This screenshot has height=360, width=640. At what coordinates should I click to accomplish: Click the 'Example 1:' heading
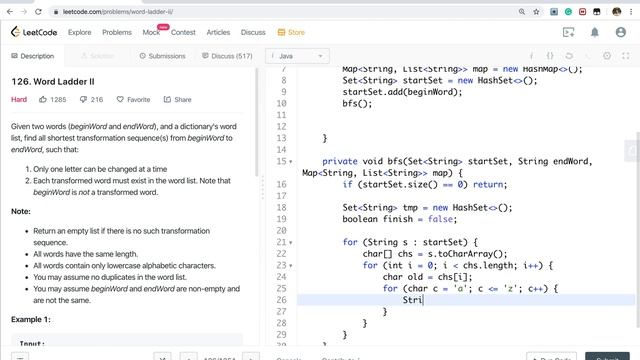click(x=31, y=320)
